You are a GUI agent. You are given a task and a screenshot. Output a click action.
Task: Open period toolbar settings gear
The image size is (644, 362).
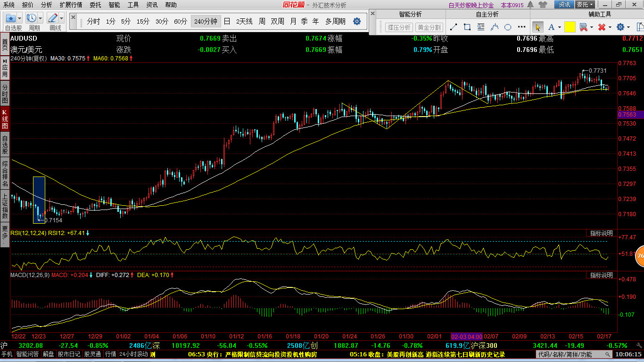[357, 21]
